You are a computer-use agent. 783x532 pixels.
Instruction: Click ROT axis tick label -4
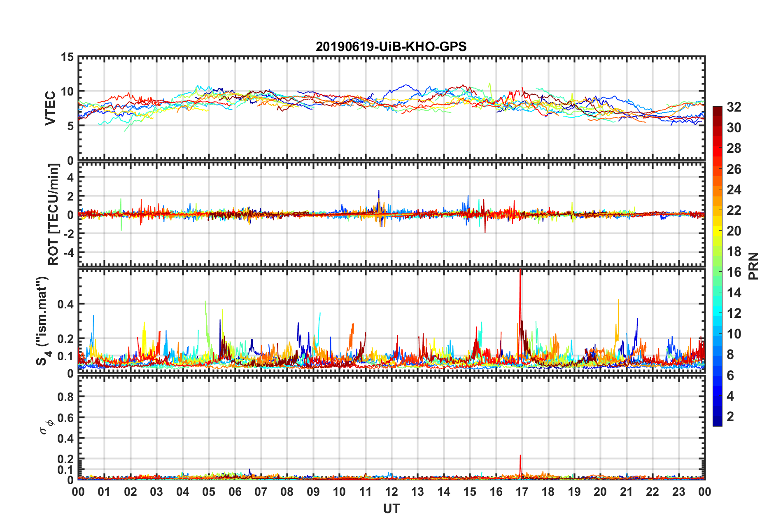click(68, 252)
